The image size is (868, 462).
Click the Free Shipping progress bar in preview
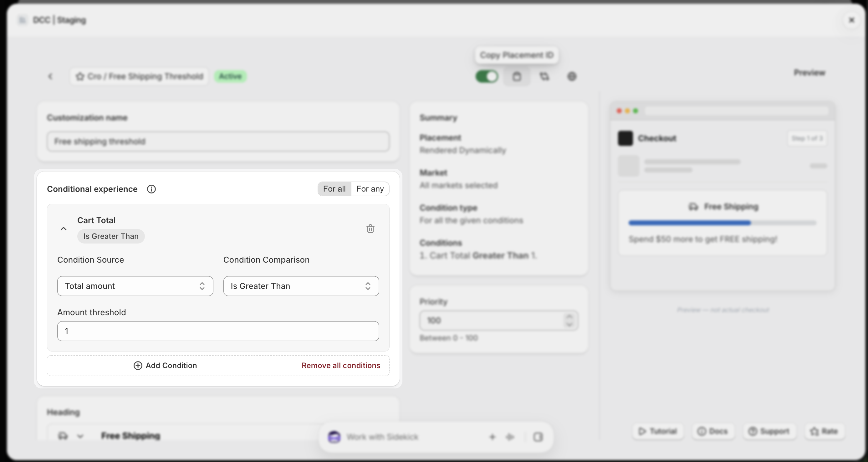722,223
